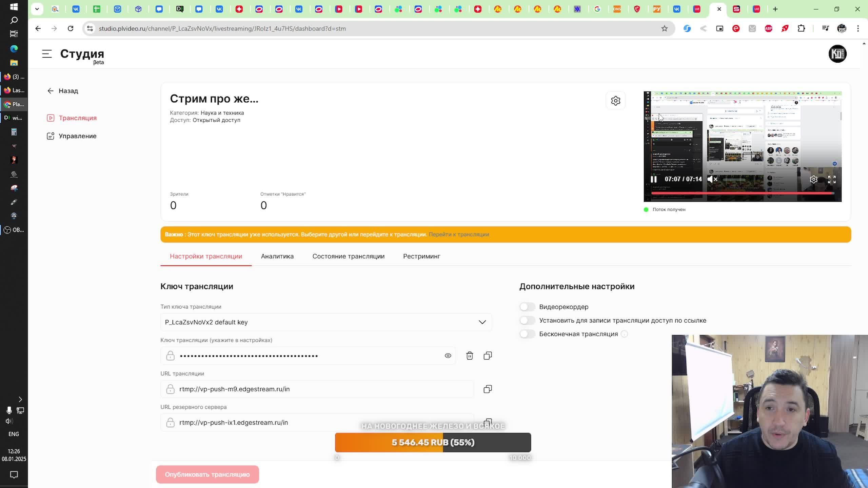Toggle Бесконечная трансляция switch

[x=527, y=334]
